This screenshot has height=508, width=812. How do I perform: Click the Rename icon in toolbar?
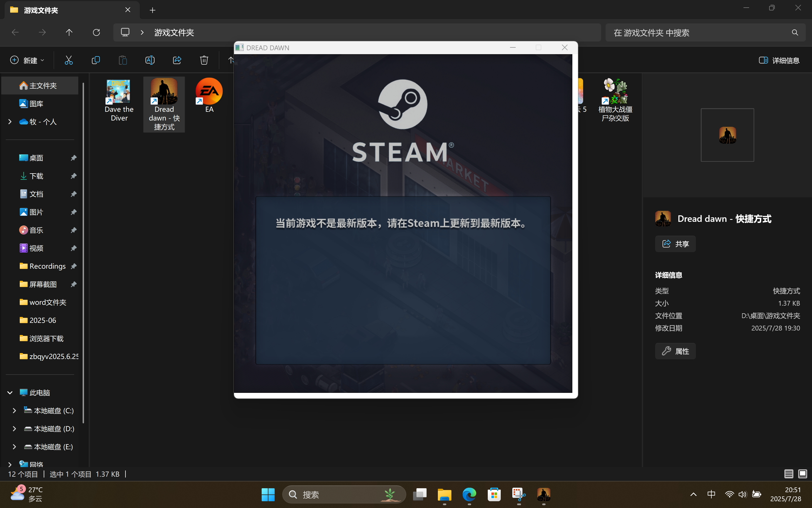point(150,60)
